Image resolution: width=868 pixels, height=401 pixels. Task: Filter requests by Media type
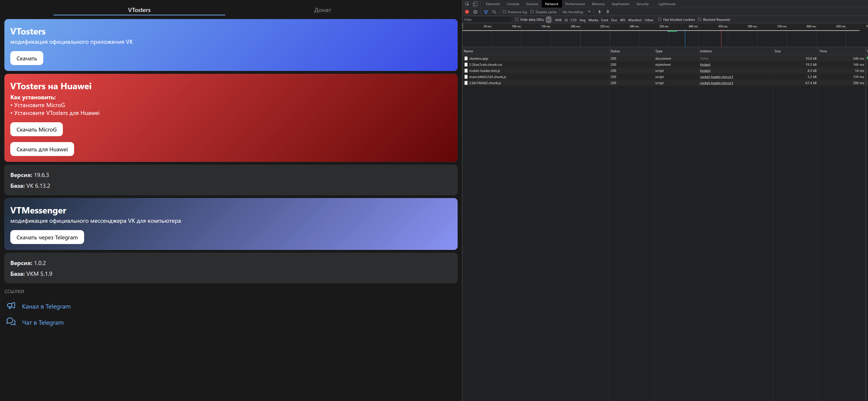click(593, 20)
